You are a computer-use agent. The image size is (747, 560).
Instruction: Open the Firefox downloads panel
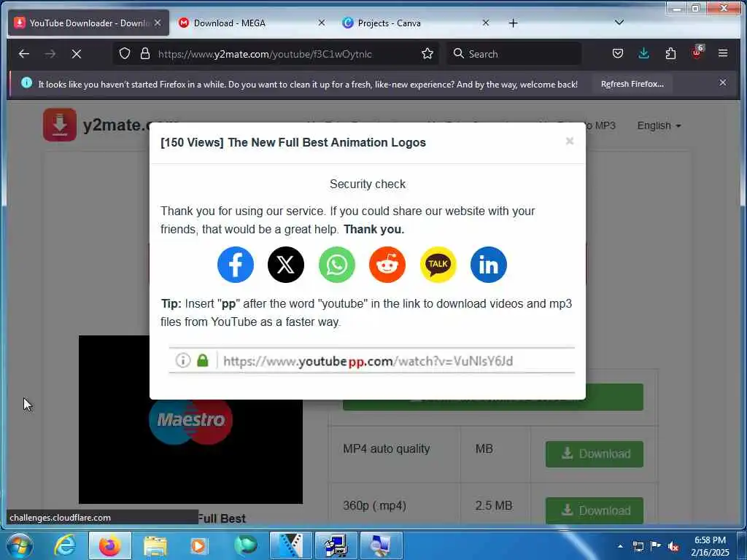point(643,53)
